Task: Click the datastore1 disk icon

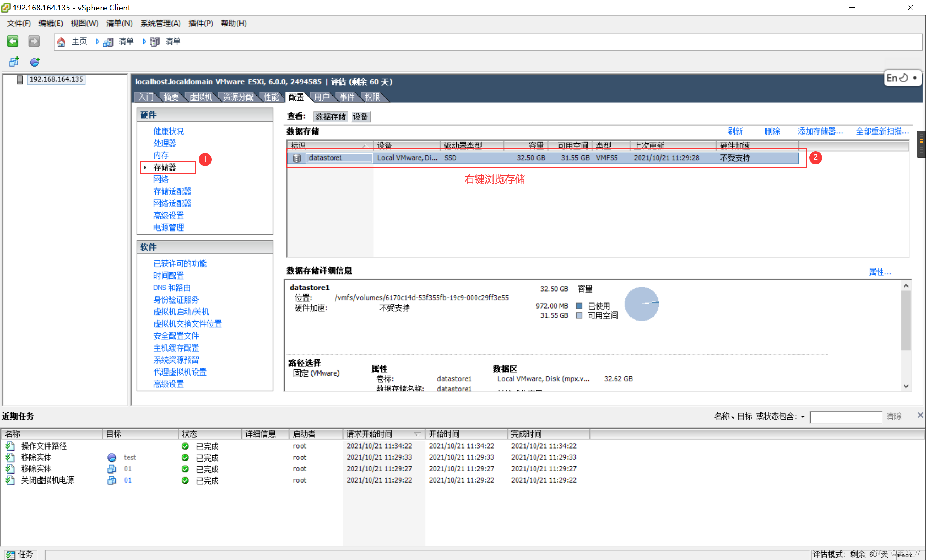Action: pos(297,158)
